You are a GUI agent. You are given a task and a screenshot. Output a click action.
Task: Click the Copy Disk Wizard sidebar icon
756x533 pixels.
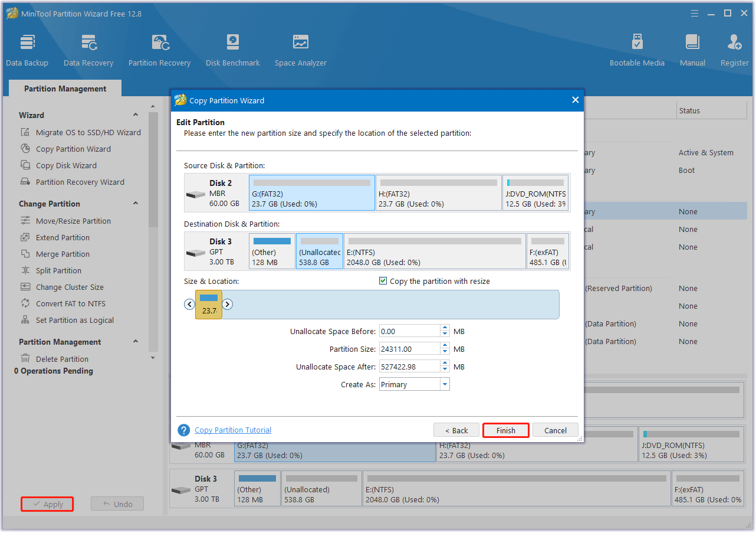[25, 165]
